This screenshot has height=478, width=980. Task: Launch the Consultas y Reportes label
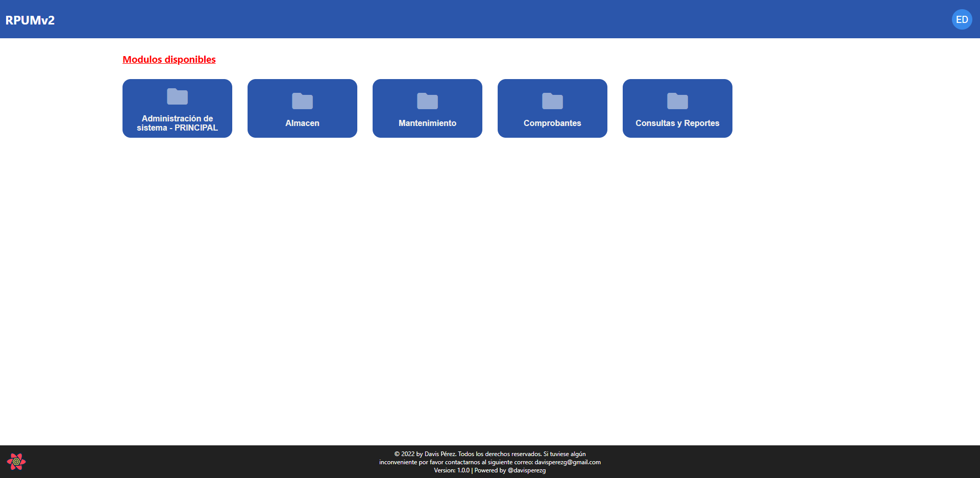pyautogui.click(x=677, y=123)
